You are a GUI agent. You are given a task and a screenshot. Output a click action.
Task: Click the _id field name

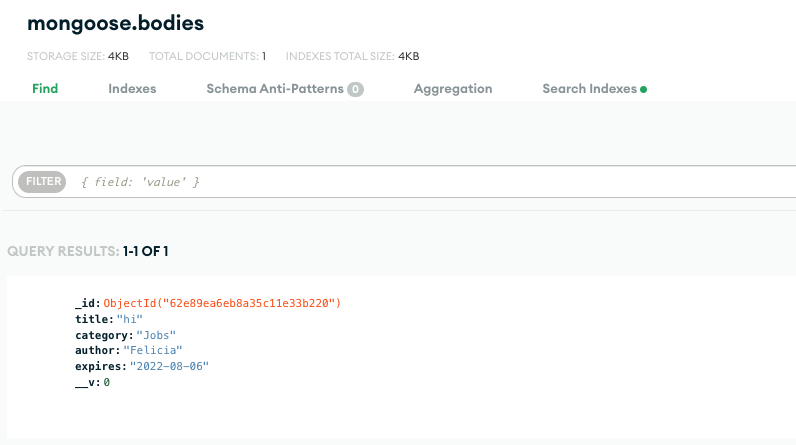click(x=86, y=303)
